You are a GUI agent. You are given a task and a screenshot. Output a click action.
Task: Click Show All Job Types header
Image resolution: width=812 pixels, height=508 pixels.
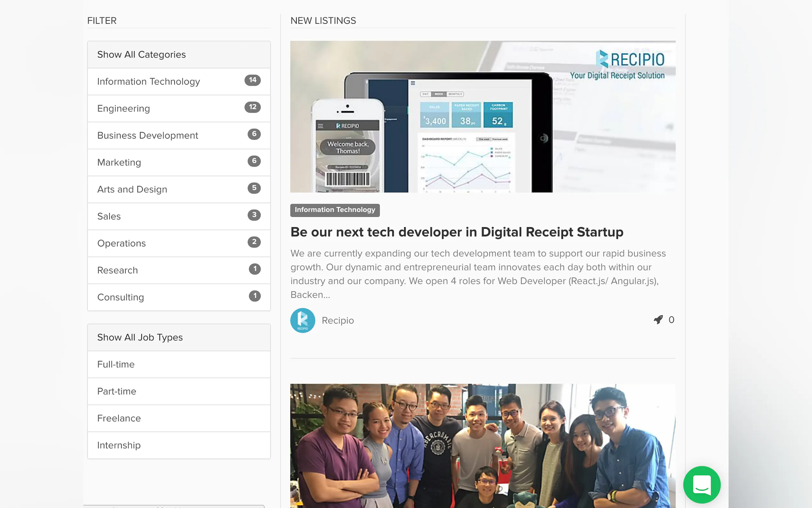140,337
